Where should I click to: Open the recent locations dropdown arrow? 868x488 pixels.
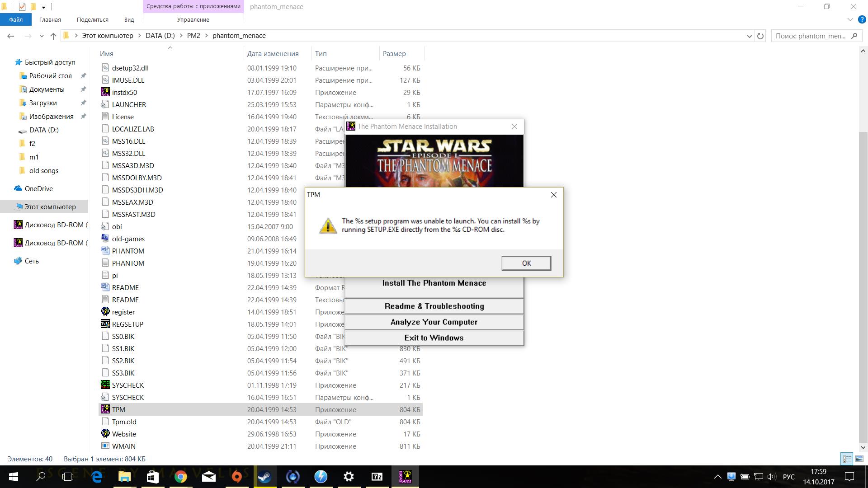coord(42,36)
